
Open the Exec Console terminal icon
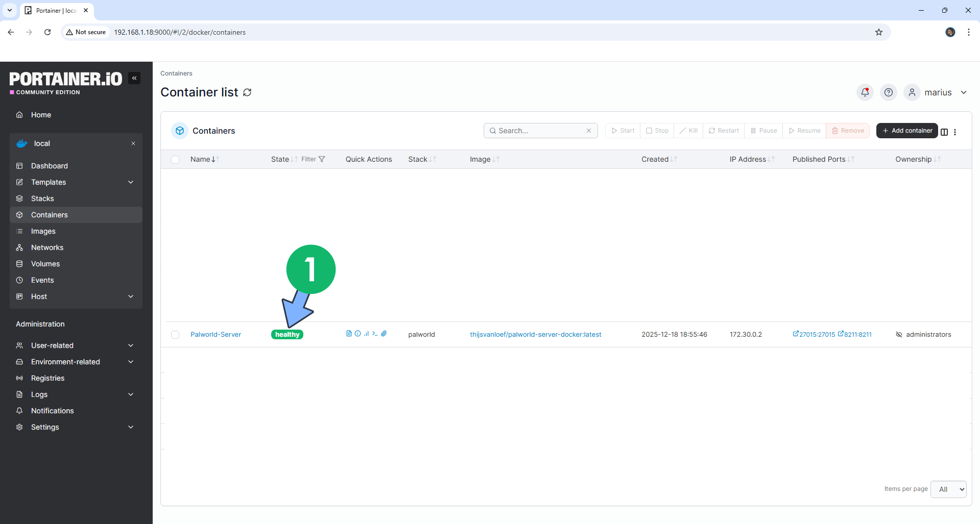tap(375, 334)
